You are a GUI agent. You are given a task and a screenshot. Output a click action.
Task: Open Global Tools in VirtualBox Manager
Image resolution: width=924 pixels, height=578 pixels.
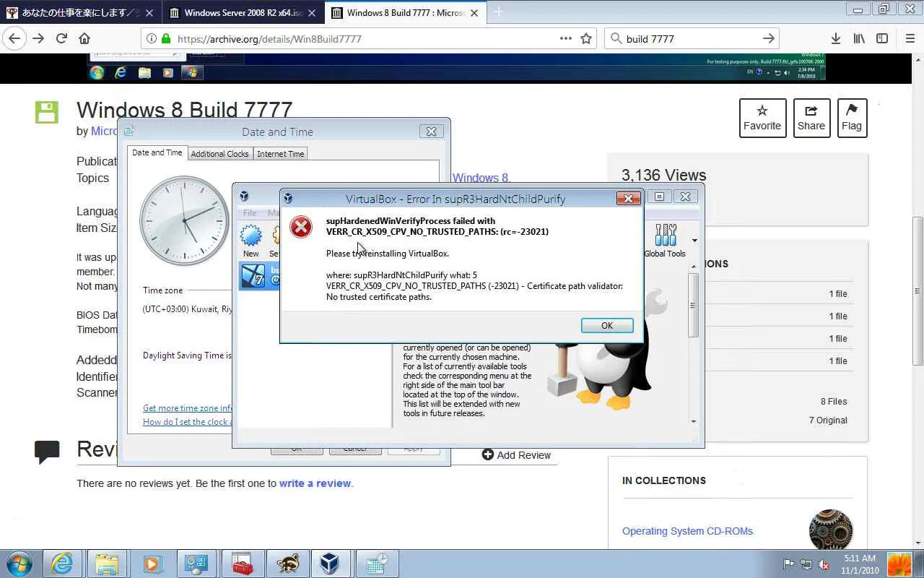click(665, 240)
